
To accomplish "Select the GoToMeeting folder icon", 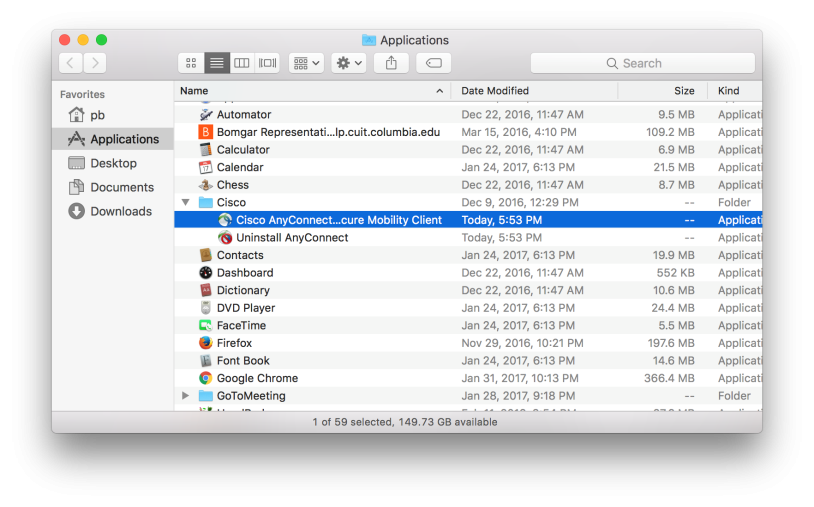I will point(206,396).
